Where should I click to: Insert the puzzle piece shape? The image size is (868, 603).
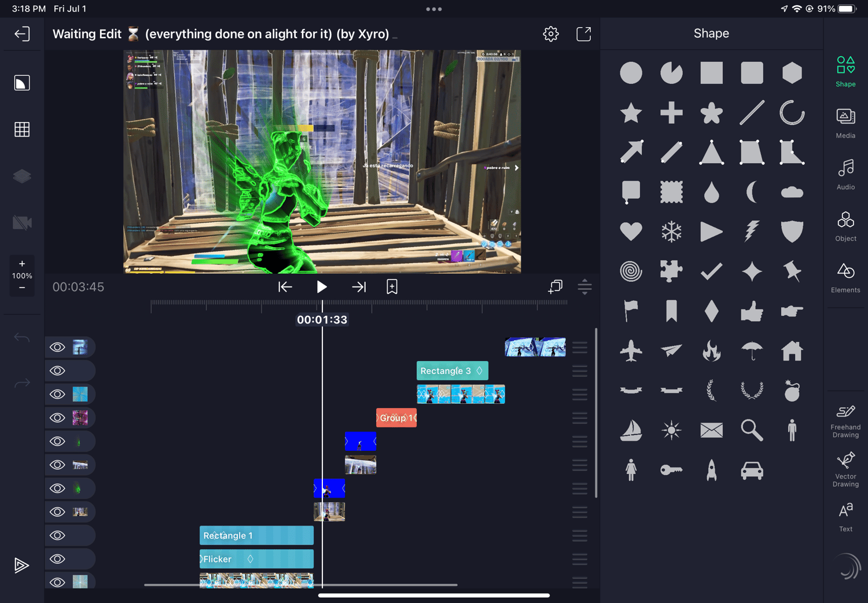pos(671,271)
